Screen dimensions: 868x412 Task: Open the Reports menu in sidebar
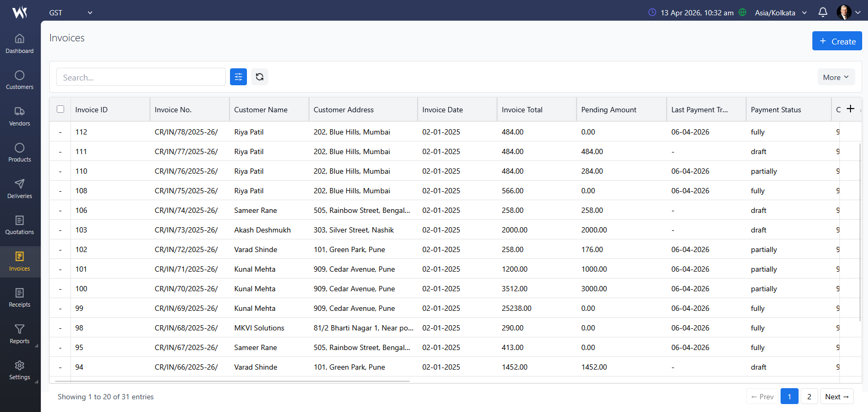(x=20, y=334)
